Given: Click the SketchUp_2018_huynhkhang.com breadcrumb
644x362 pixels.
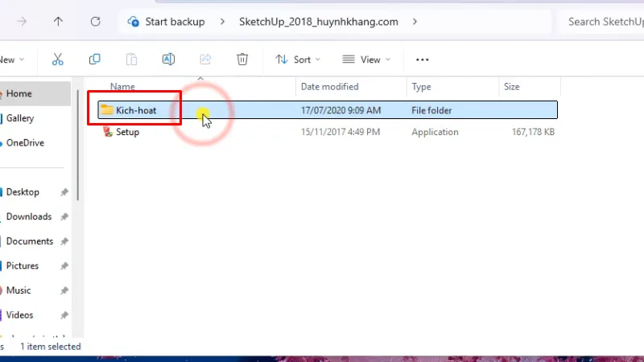Looking at the screenshot, I should (x=318, y=22).
